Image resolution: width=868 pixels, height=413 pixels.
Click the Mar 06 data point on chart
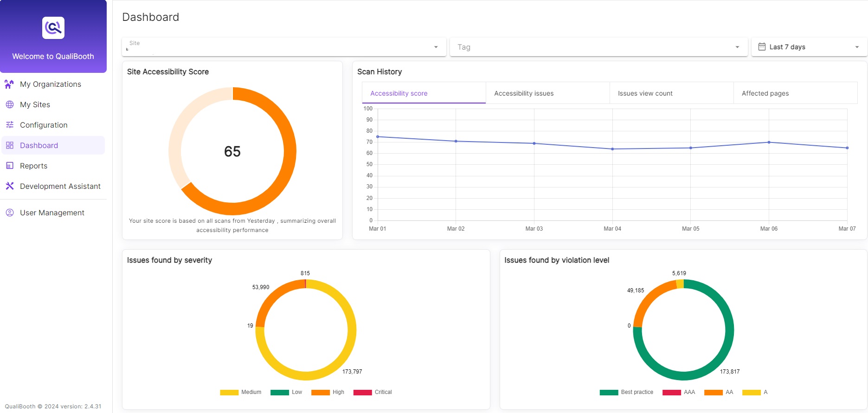click(769, 142)
